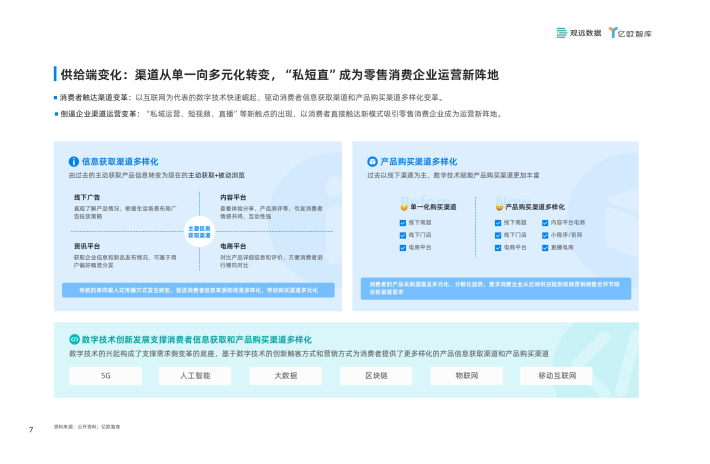Viewport: 710px width, 464px height.
Task: Select the 人工智能 tag
Action: click(x=195, y=376)
